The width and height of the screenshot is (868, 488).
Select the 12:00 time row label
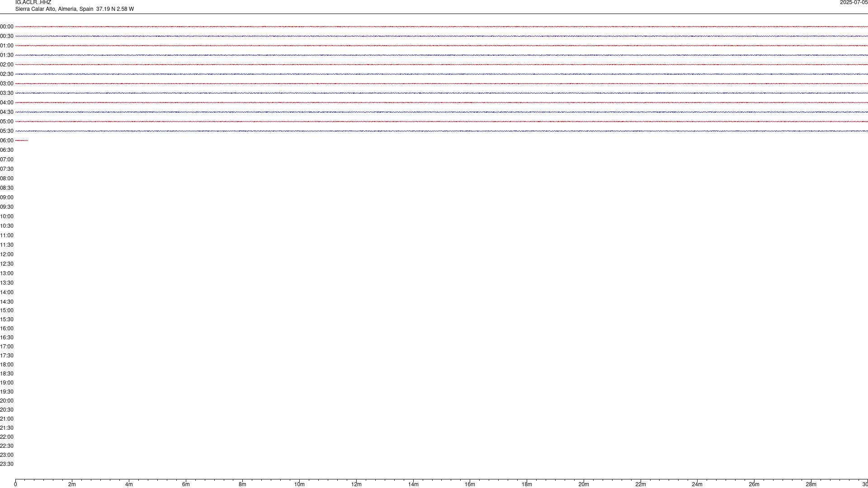click(7, 254)
